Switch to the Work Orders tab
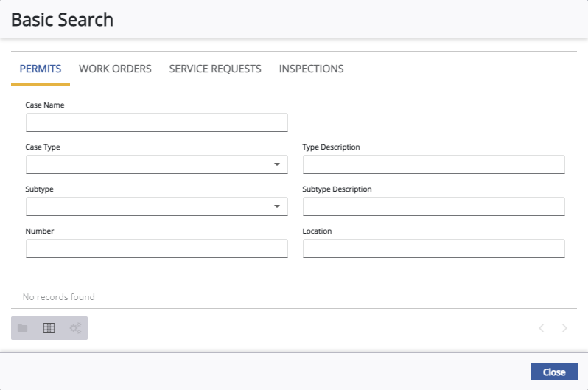Image resolution: width=588 pixels, height=390 pixels. click(x=115, y=69)
